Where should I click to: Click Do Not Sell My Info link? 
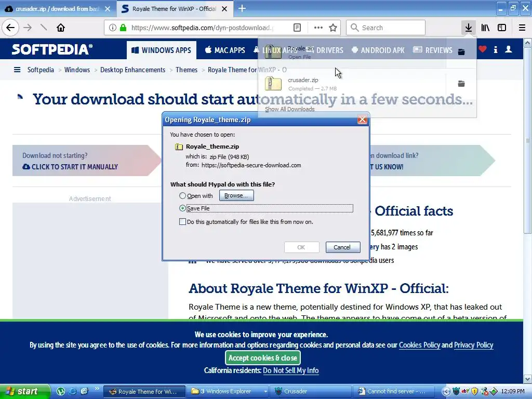[291, 370]
